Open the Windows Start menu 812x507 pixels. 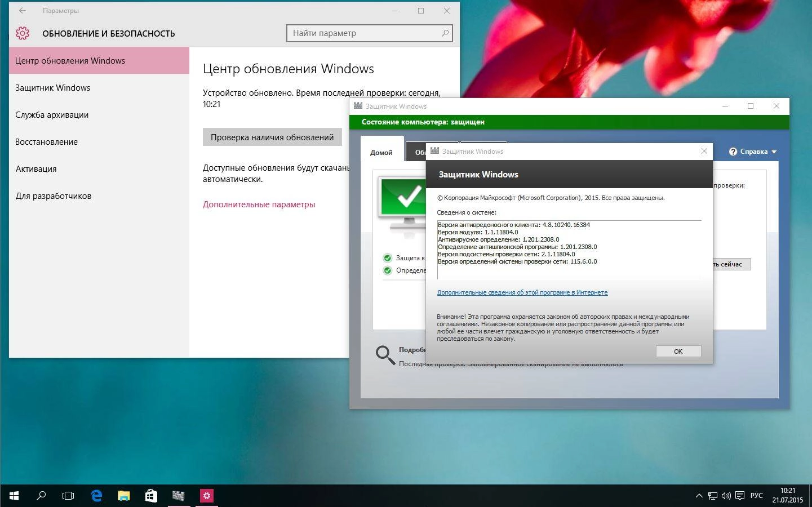(x=14, y=496)
